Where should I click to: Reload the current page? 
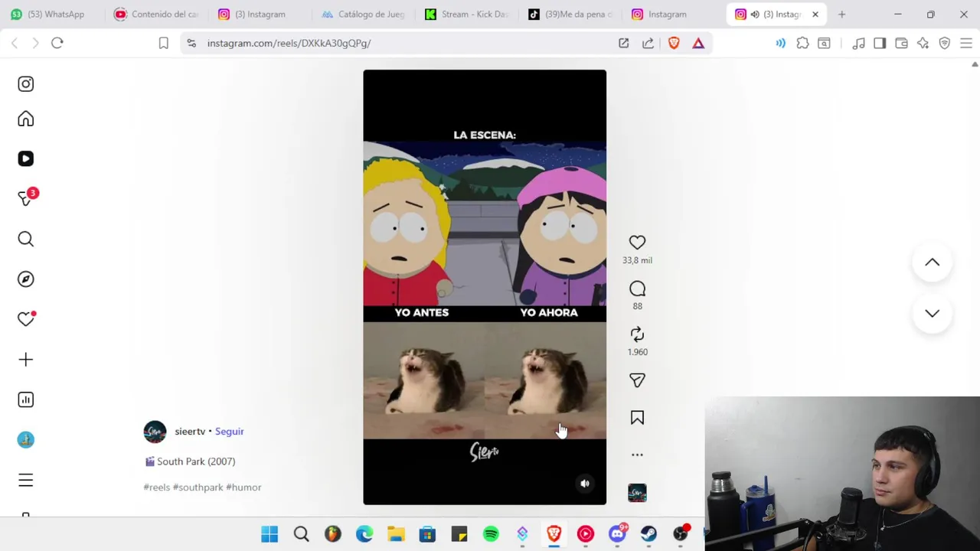click(x=57, y=44)
